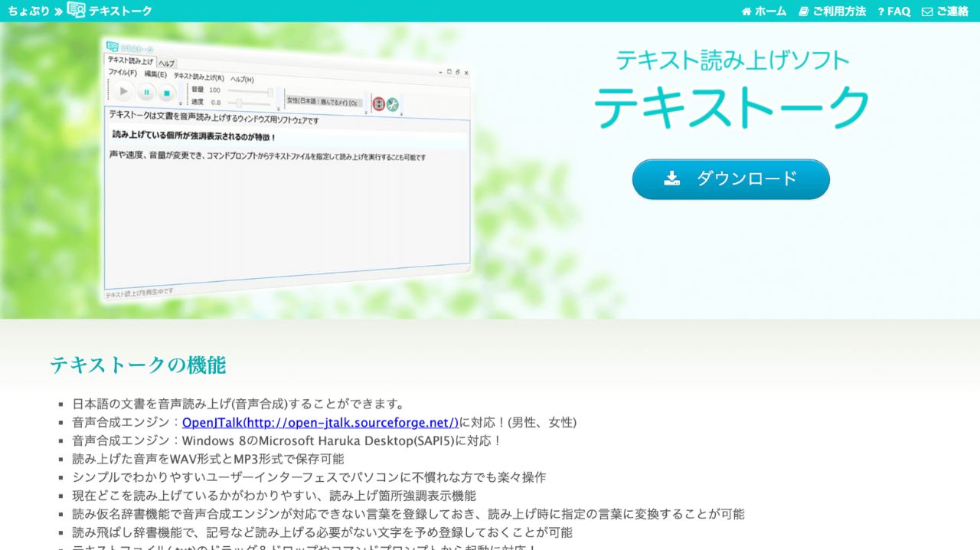Open the ヘルプ(H) menu in the preview
Screen dimensions: 980x550
pyautogui.click(x=242, y=79)
